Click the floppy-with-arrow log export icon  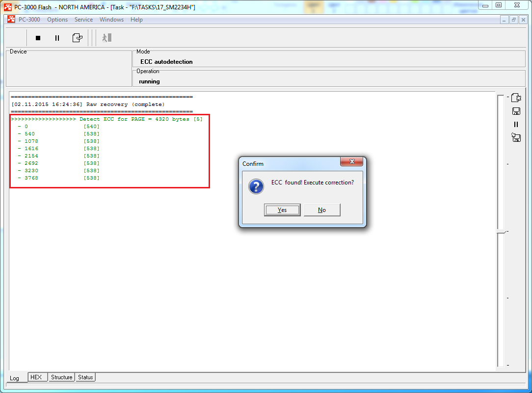[x=516, y=137]
